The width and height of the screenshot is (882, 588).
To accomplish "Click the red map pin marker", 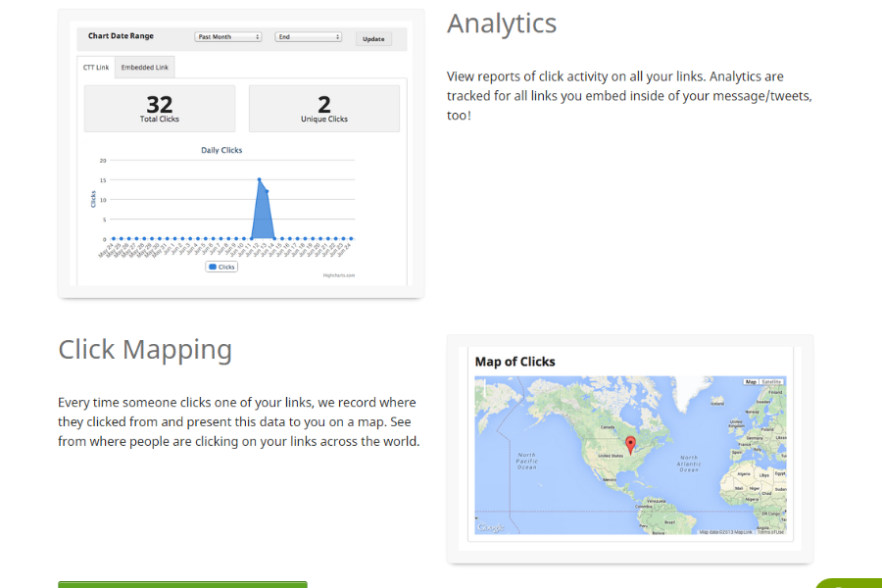I will [x=629, y=446].
